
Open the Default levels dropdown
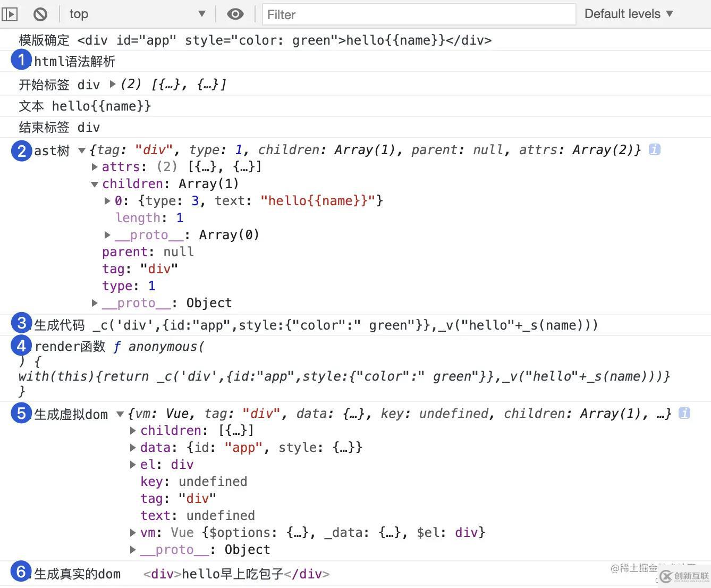tap(629, 14)
